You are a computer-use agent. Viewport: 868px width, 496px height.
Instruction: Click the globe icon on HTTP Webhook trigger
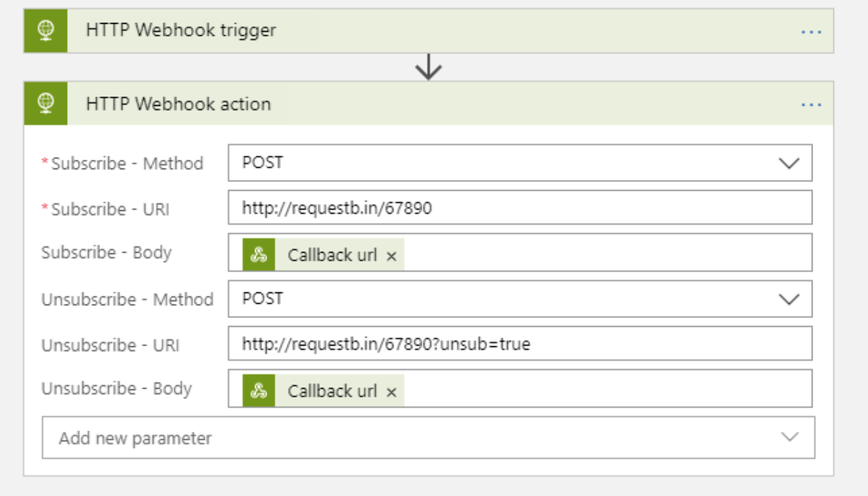pyautogui.click(x=45, y=31)
